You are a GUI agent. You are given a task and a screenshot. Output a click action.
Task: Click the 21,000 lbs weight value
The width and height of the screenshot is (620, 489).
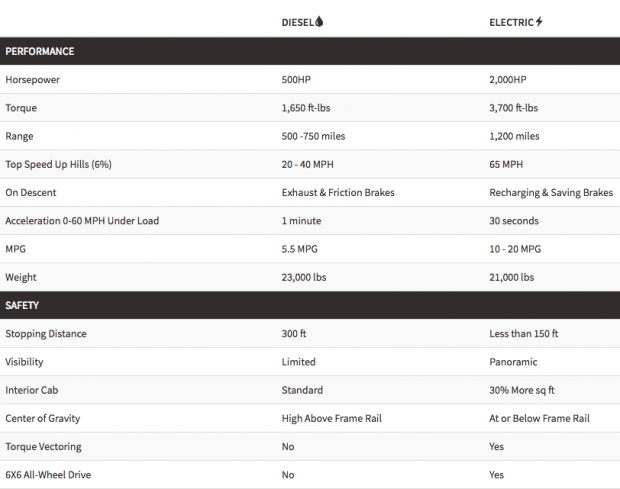point(512,278)
